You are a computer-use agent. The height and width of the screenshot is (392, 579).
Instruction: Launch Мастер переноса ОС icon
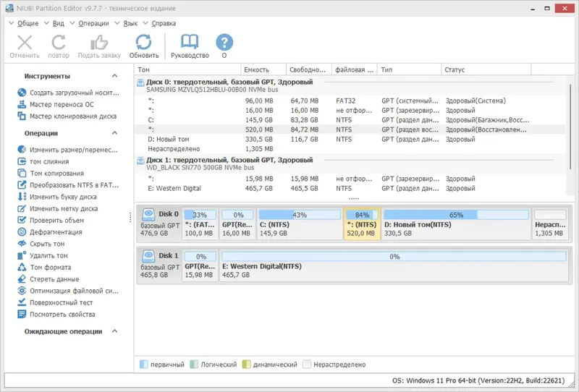pyautogui.click(x=22, y=104)
